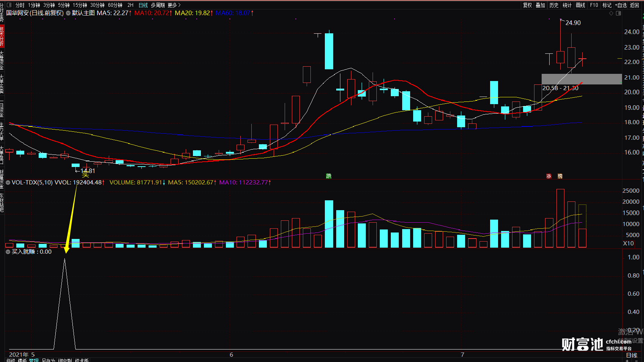
Task: Click the VOLUME: 81771.91 value
Action: [x=137, y=183]
